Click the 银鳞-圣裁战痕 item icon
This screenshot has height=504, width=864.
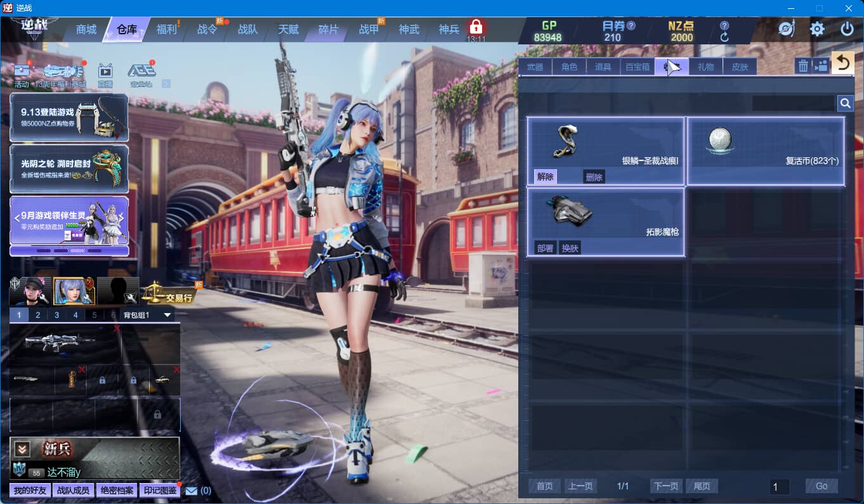(x=565, y=141)
